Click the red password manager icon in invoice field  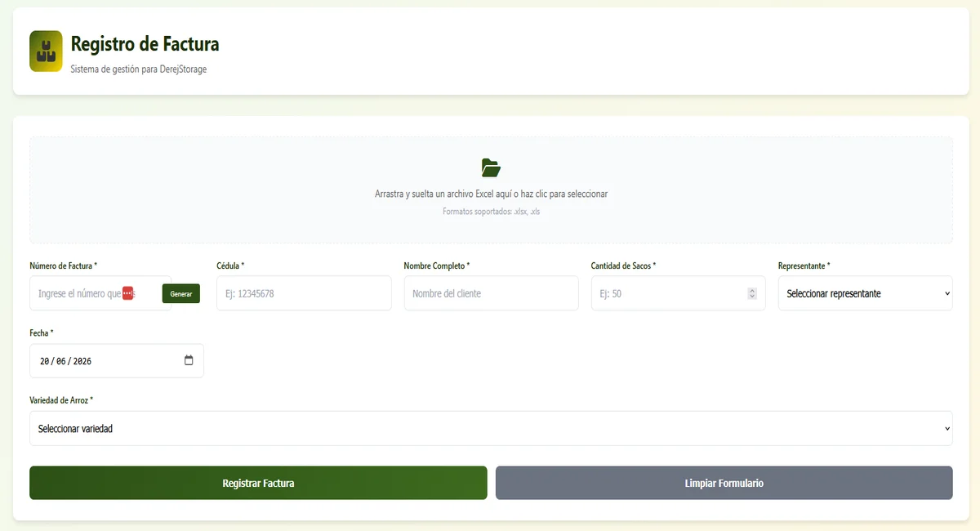point(128,293)
